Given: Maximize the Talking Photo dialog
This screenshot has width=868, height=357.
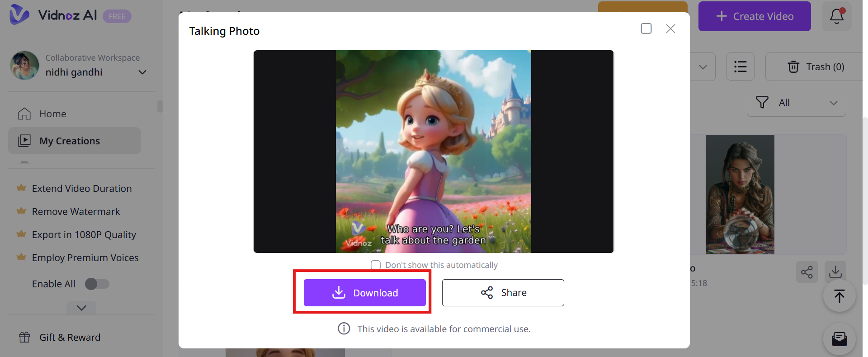Looking at the screenshot, I should (646, 29).
